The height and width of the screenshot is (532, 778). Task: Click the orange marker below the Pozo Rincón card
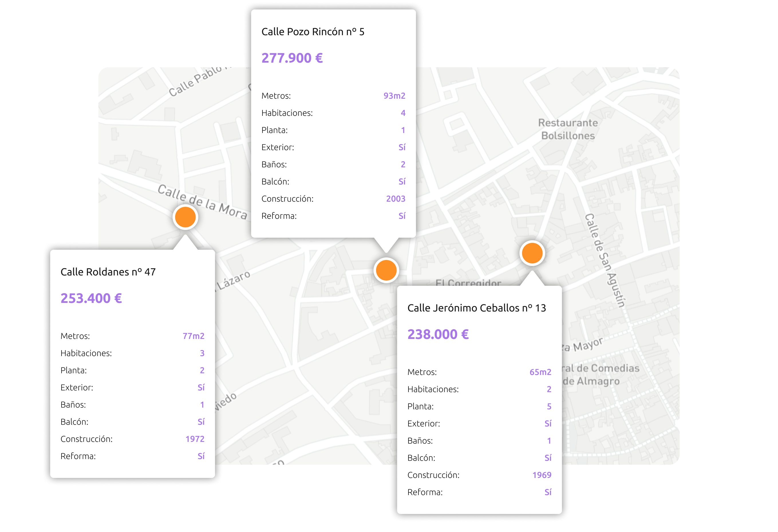[386, 270]
